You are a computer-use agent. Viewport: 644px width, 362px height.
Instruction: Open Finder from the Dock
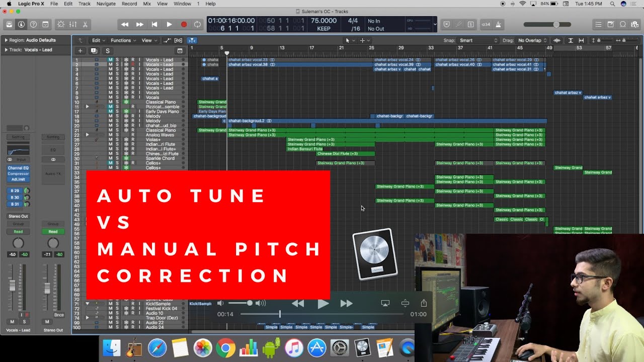point(111,348)
